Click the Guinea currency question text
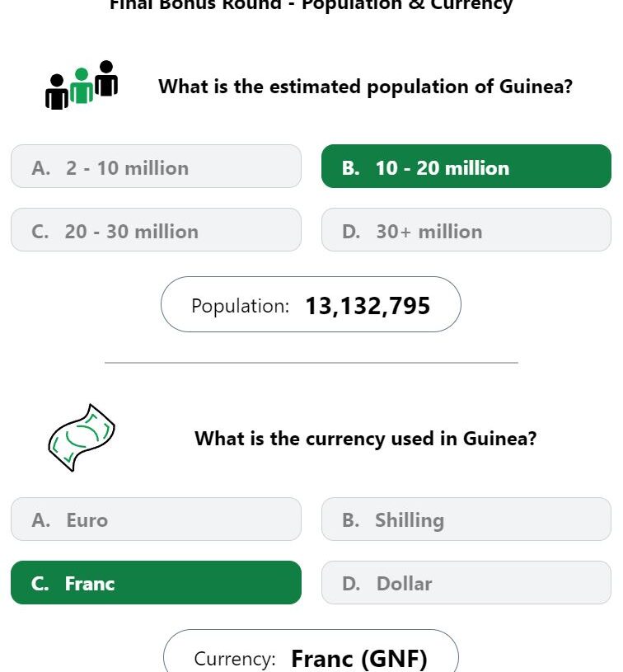This screenshot has height=672, width=623. click(366, 439)
